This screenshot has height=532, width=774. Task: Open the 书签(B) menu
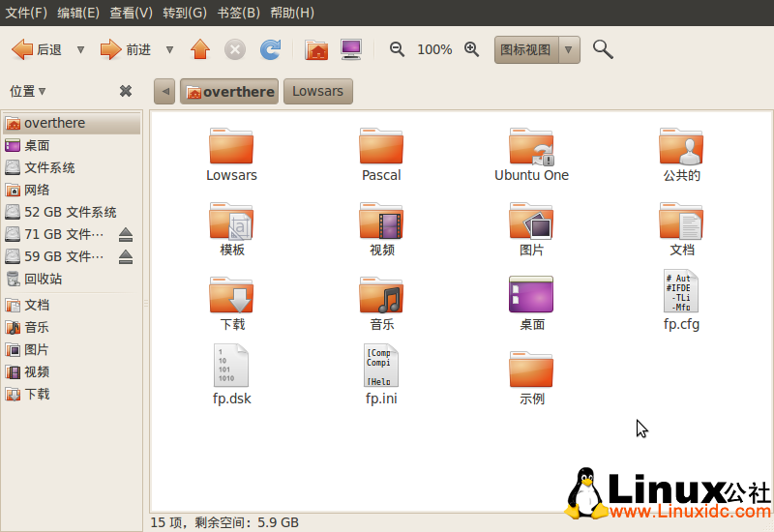[238, 13]
